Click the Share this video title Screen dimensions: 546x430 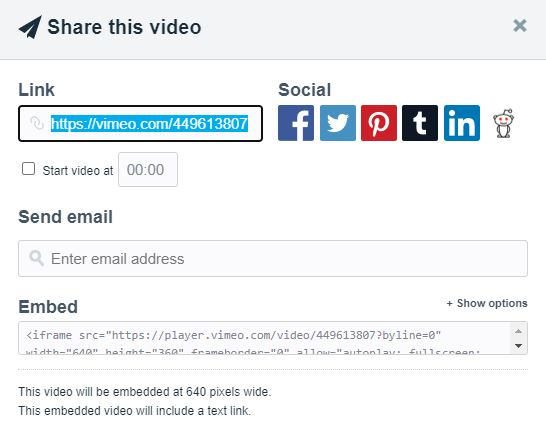tap(124, 27)
